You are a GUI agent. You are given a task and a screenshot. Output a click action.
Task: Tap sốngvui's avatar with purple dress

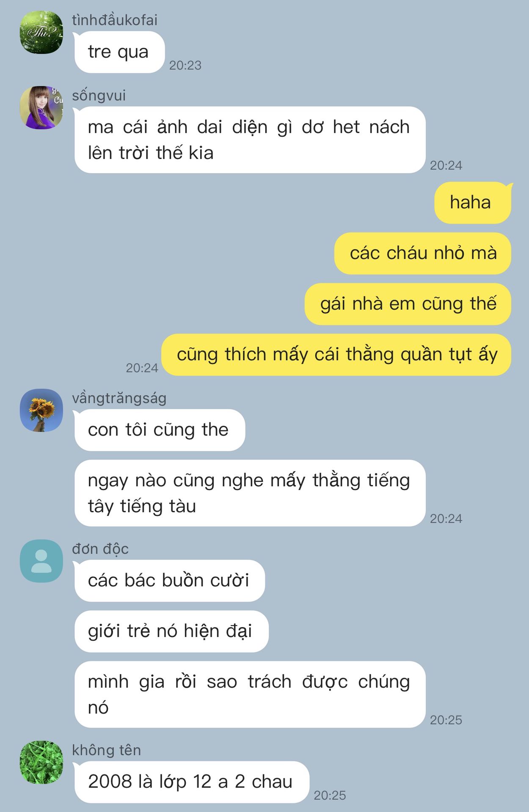pyautogui.click(x=41, y=108)
